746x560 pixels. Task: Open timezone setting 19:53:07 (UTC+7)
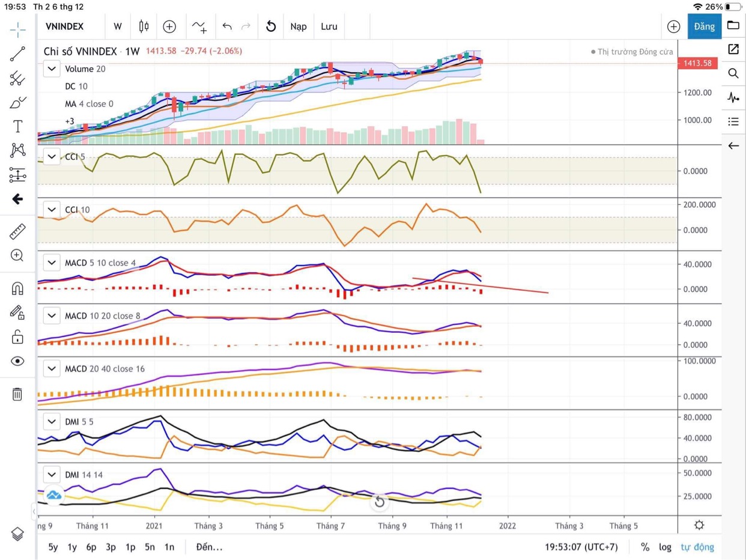tap(581, 547)
